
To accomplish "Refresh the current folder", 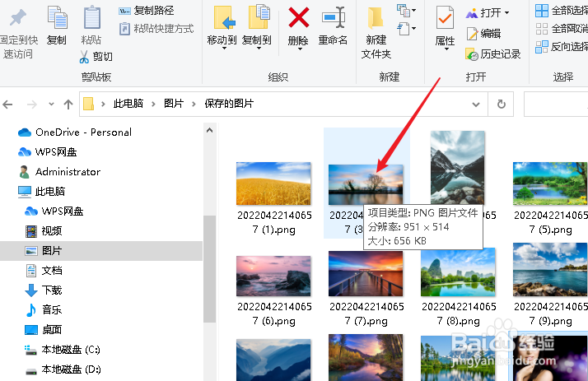I will coord(501,105).
